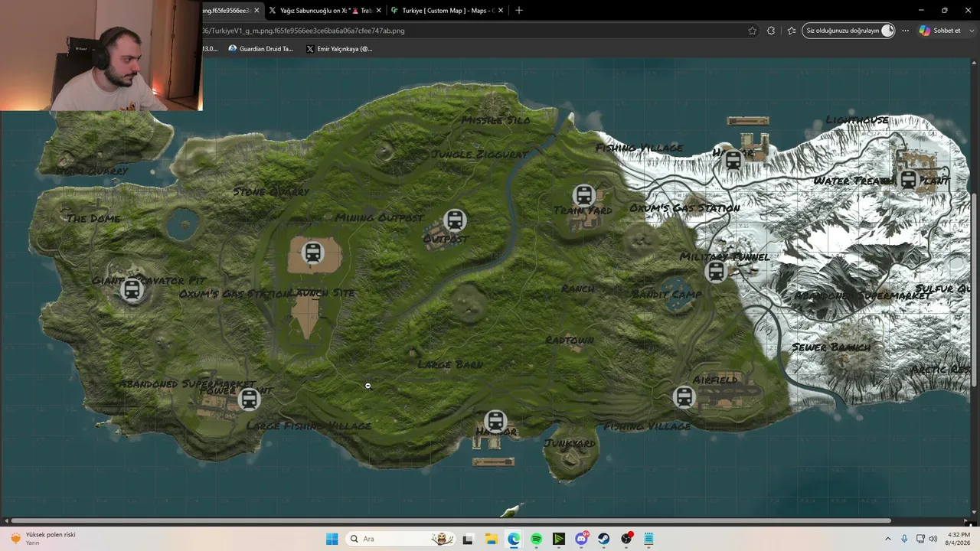Image resolution: width=980 pixels, height=551 pixels.
Task: Click the Siz olduğunuzu doğrulayın profile button
Action: point(848,31)
